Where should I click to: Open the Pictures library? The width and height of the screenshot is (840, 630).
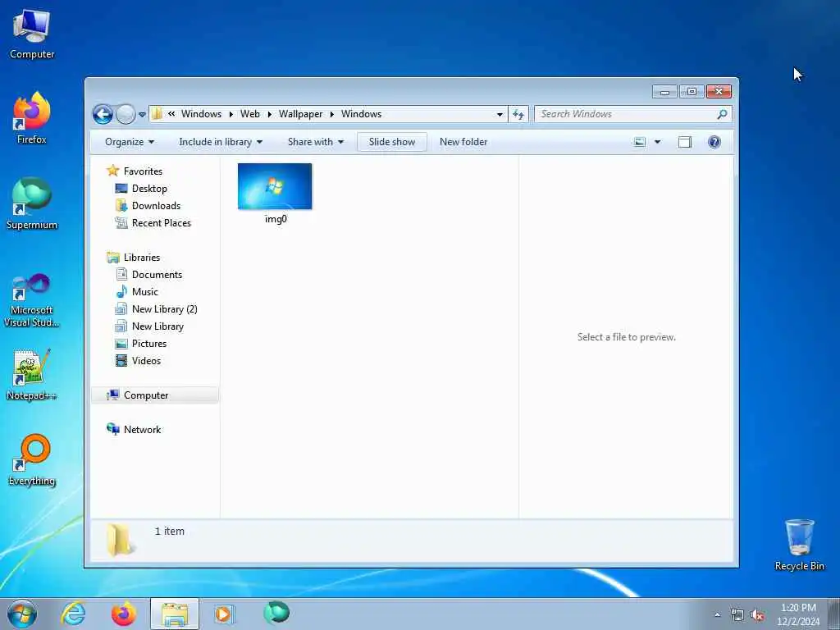pos(149,344)
